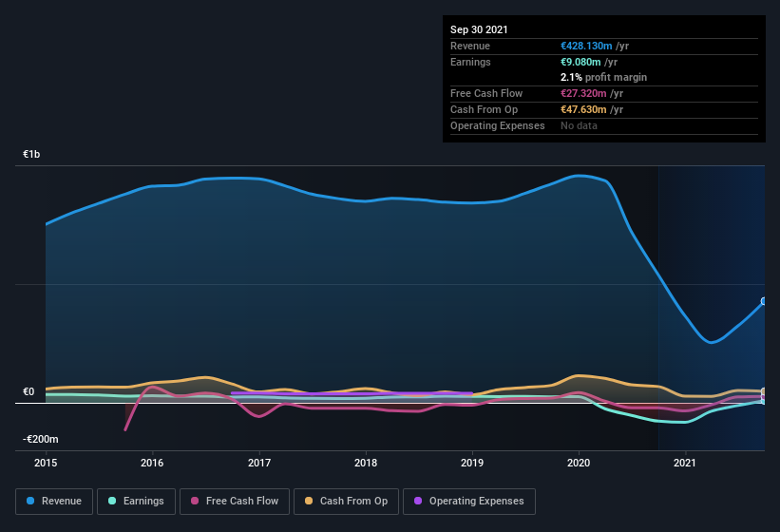
Task: Click the purple Operating Expenses line
Action: 352,393
